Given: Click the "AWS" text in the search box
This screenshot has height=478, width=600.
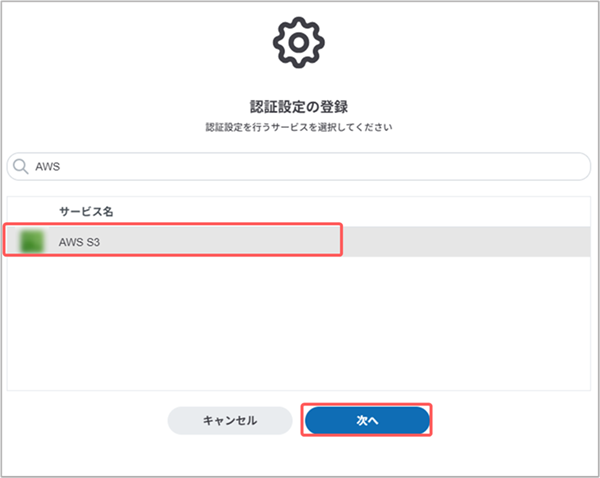Looking at the screenshot, I should point(48,167).
